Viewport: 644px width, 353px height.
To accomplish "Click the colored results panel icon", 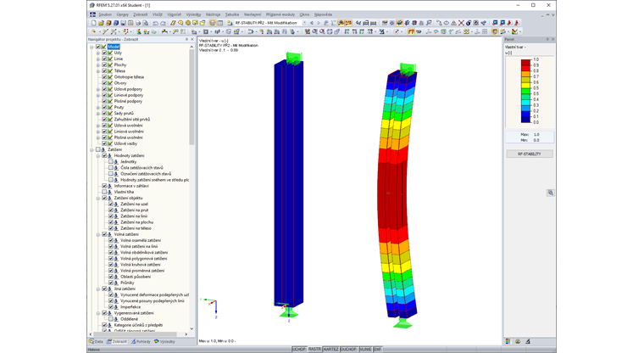I will coord(495,31).
